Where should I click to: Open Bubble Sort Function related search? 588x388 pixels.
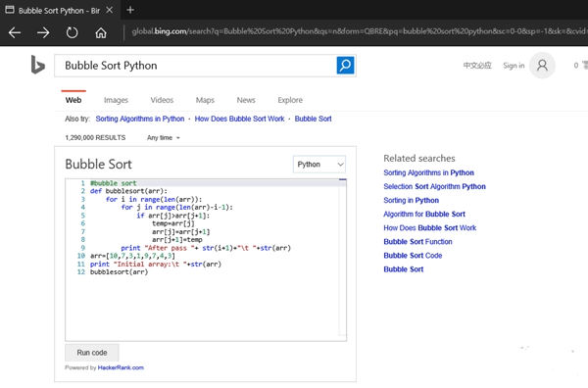(x=417, y=242)
